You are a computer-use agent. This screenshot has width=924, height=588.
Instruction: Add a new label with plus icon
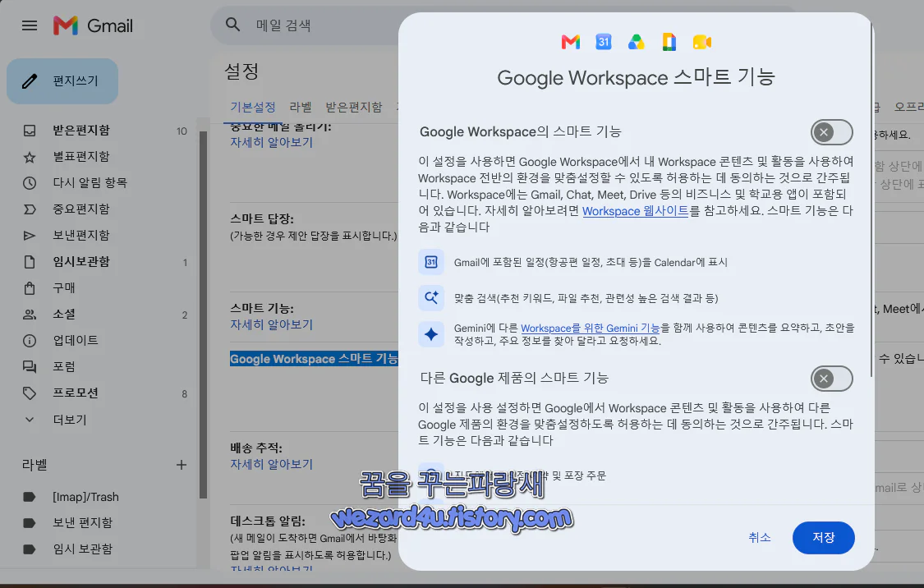182,465
